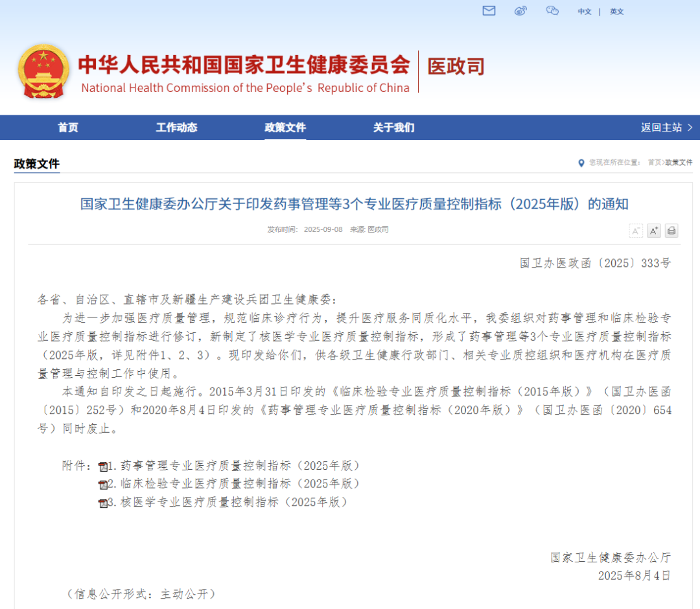700x609 pixels.
Task: Switch language to 英文
Action: click(x=617, y=12)
